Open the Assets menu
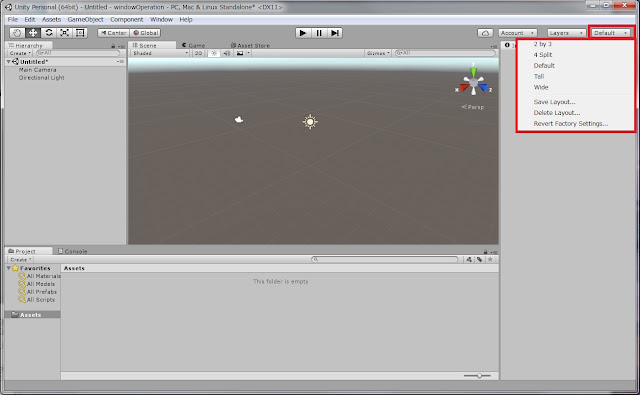This screenshot has width=640, height=395. pyautogui.click(x=51, y=20)
